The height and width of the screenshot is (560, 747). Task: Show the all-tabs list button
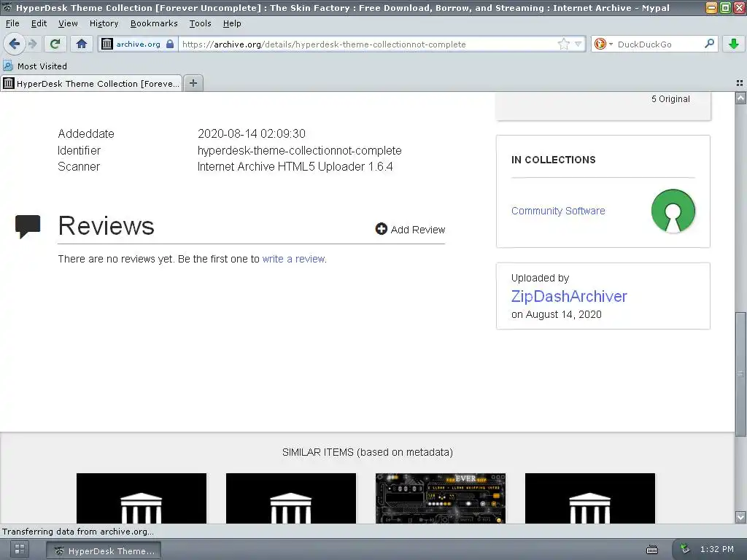pos(740,83)
